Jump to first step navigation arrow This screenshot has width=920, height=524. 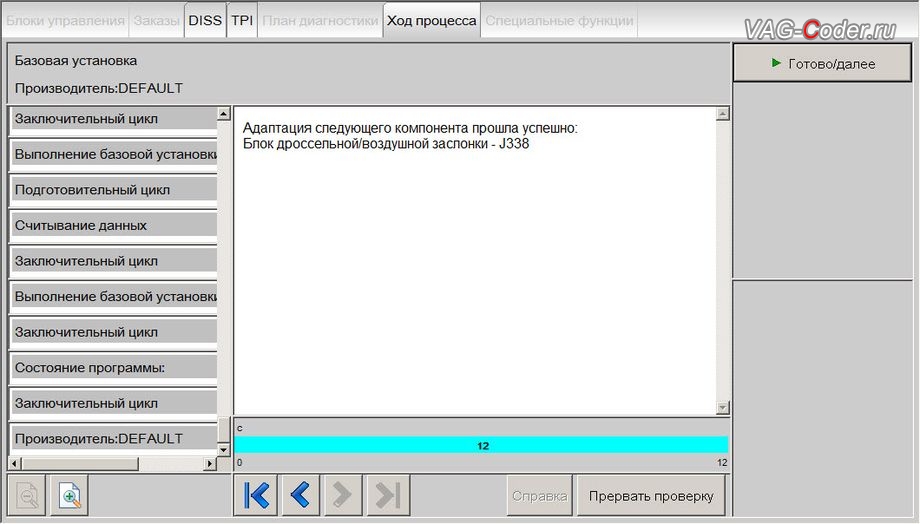tap(256, 495)
